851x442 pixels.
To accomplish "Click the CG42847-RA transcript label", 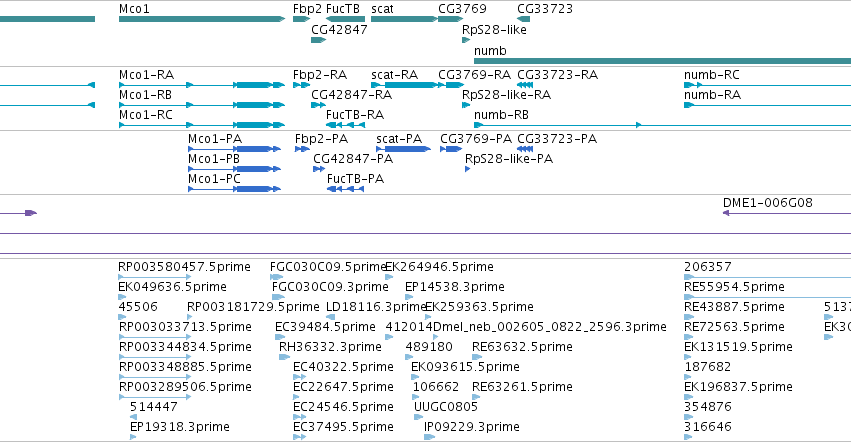I will pos(352,94).
